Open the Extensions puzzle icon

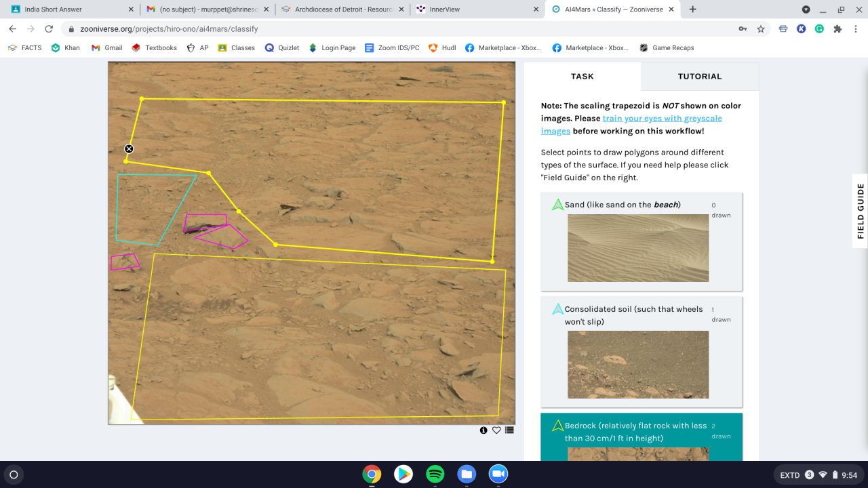pyautogui.click(x=837, y=29)
